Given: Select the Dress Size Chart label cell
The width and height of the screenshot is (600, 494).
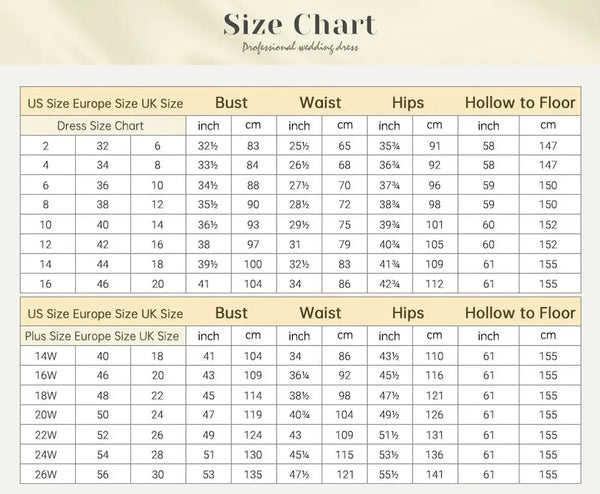Looking at the screenshot, I should click(103, 126).
